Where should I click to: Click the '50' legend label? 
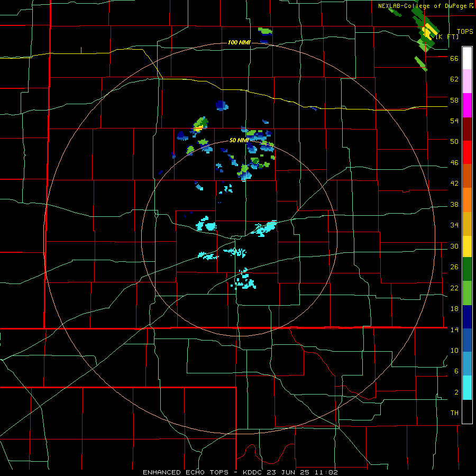click(x=454, y=142)
